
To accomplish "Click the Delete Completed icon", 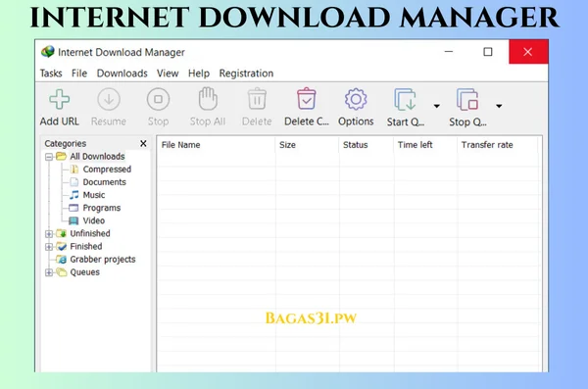I will [x=307, y=99].
